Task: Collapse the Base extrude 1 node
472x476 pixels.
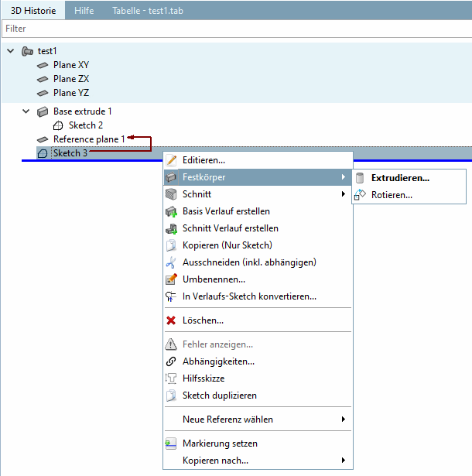Action: coord(26,111)
